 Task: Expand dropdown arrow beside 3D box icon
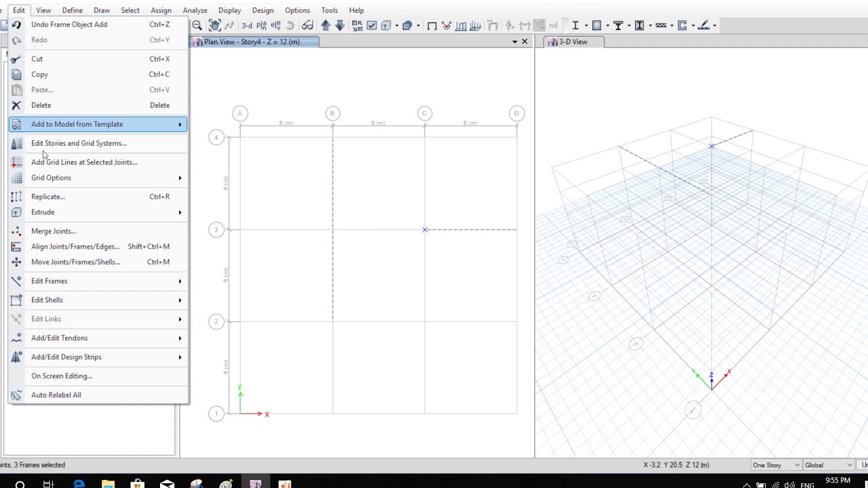[x=418, y=25]
